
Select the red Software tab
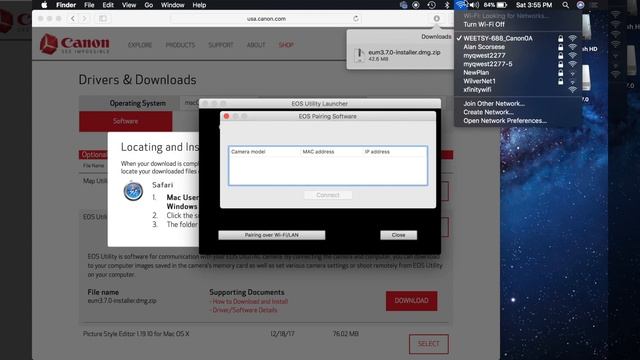pyautogui.click(x=126, y=121)
